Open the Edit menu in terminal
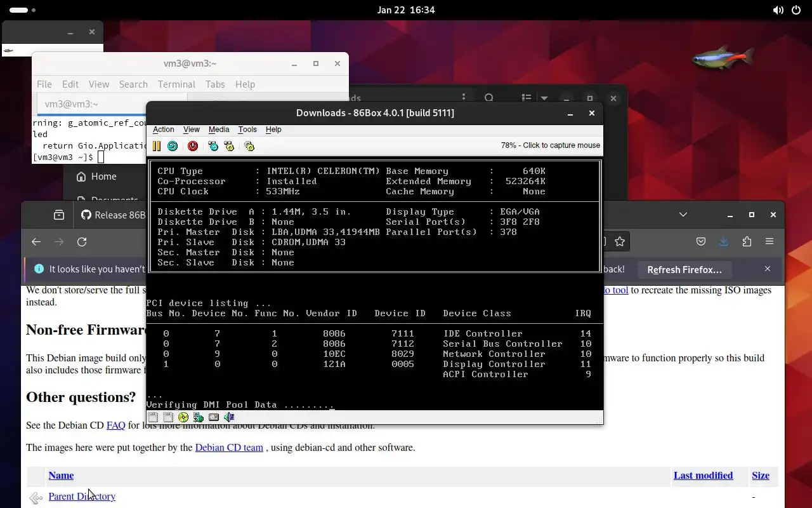 coord(70,84)
